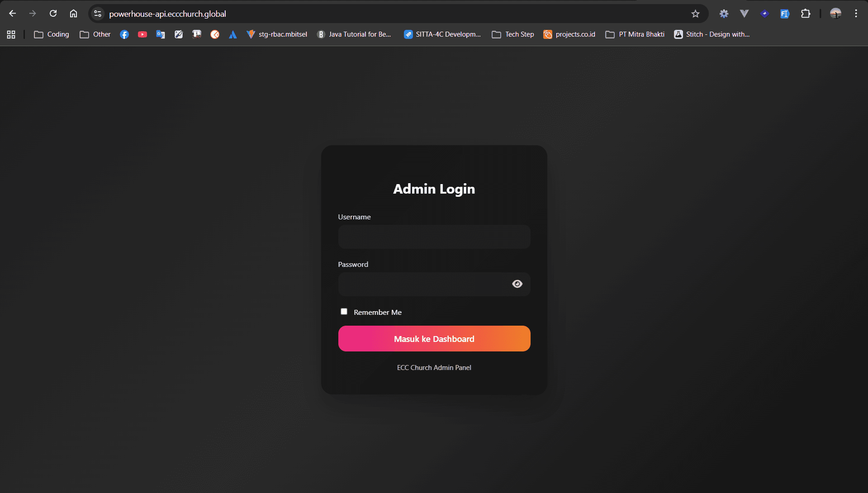Image resolution: width=868 pixels, height=493 pixels.
Task: Click the view site information icon in address bar
Action: [97, 14]
